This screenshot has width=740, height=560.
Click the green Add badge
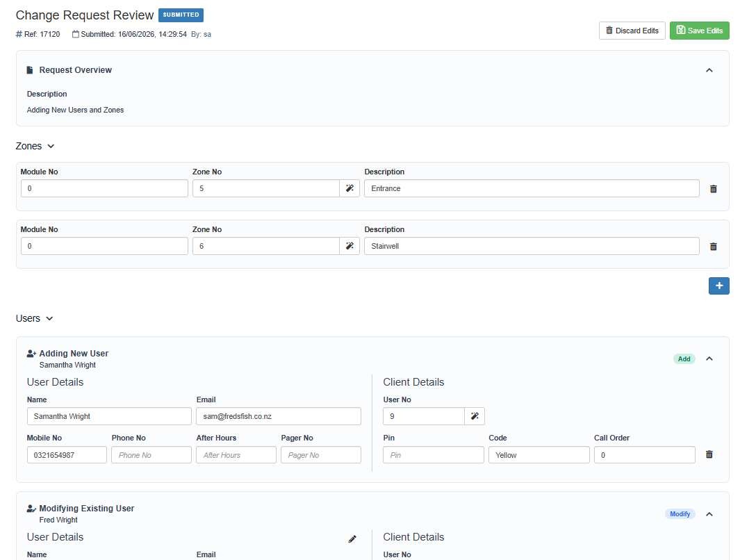(684, 359)
